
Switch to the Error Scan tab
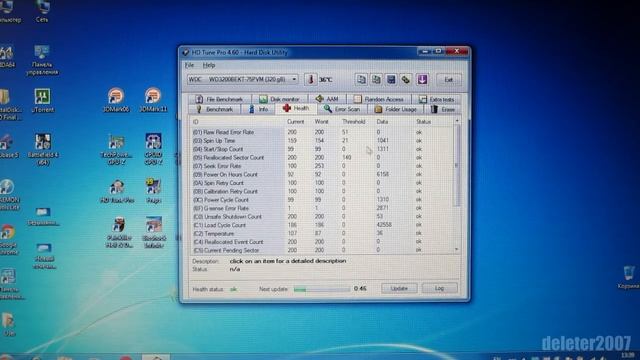tap(342, 109)
